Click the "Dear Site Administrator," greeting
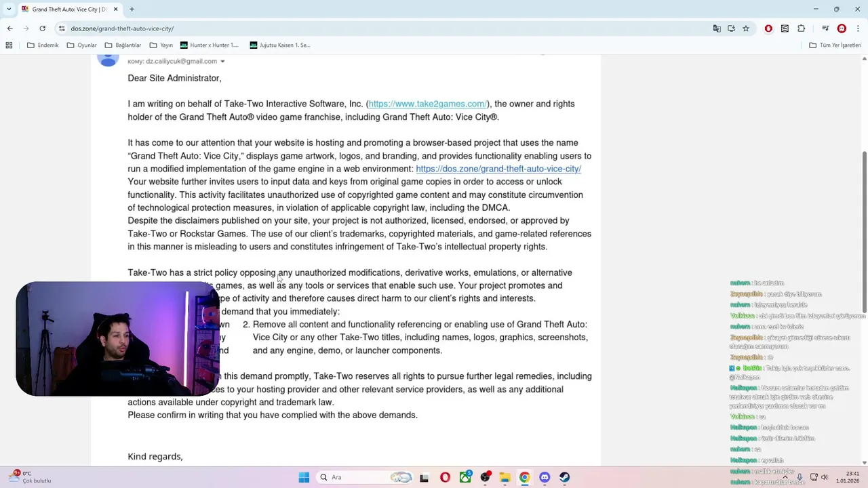The width and height of the screenshot is (868, 488). point(174,78)
